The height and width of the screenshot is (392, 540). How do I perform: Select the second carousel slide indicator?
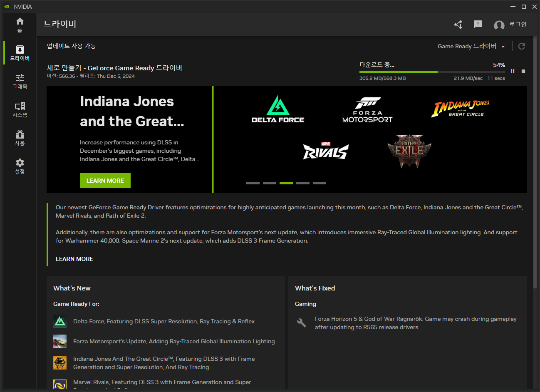[x=270, y=183]
